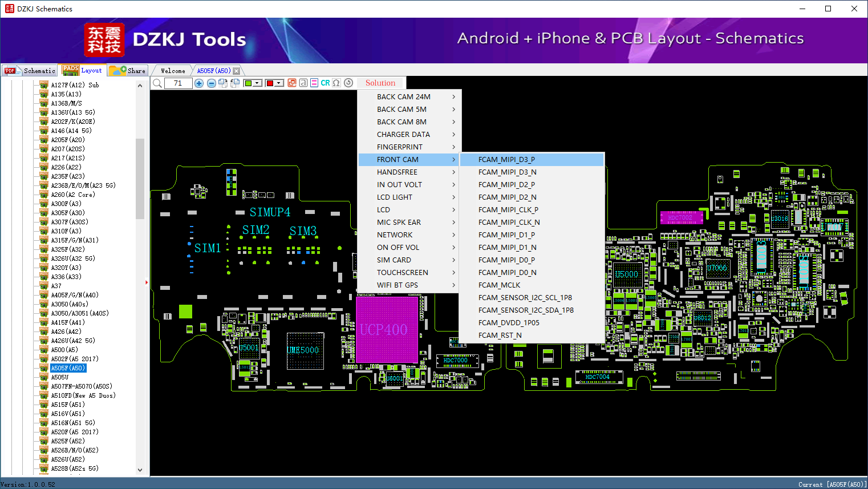The height and width of the screenshot is (489, 868).
Task: Select A507FN-A5070(A50S) in the model tree
Action: [x=82, y=386]
